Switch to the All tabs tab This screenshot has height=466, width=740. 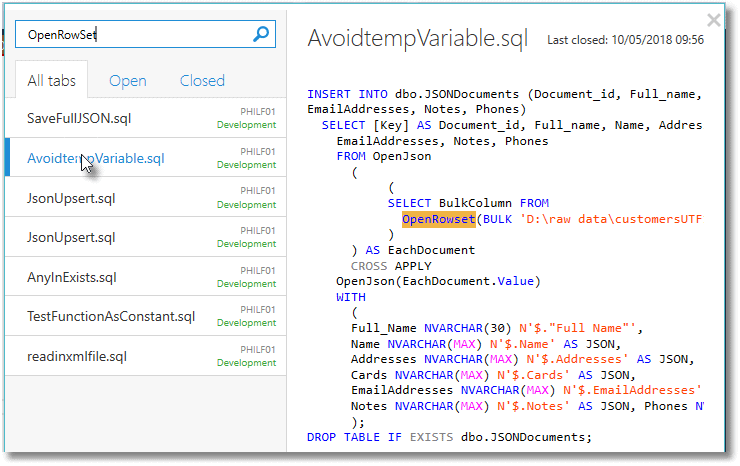pyautogui.click(x=51, y=80)
